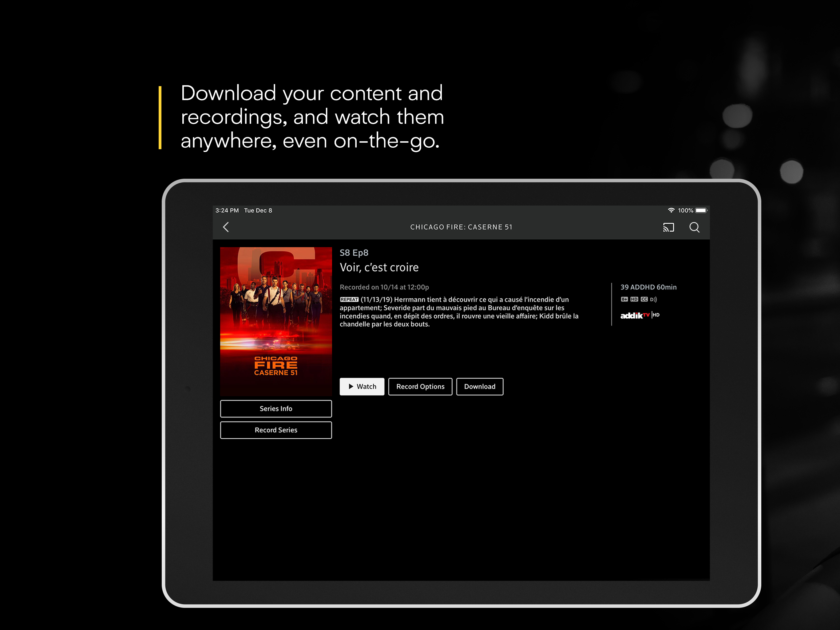Click the Tue Dec 8 date
Screen dimensions: 840x630
click(258, 210)
